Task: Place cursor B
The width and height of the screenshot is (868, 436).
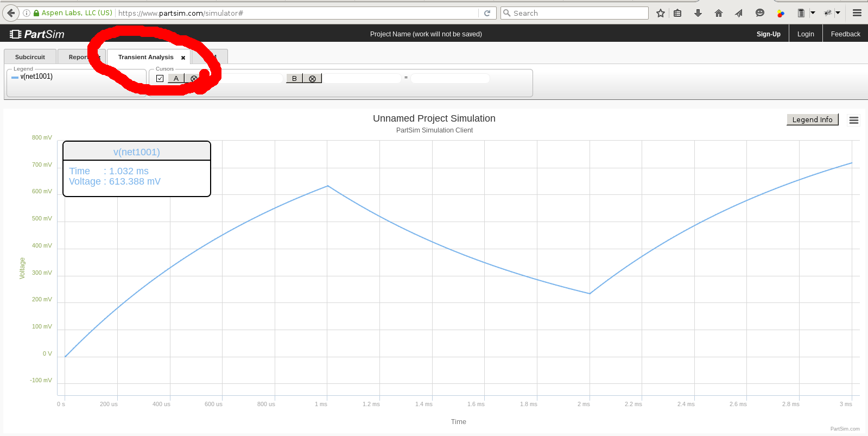Action: (x=294, y=79)
